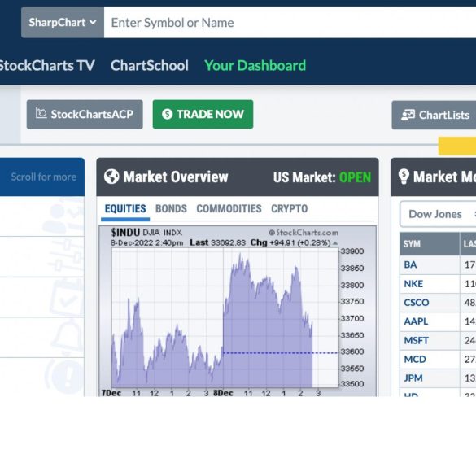Click the dollar icon in TRADE NOW

click(x=167, y=114)
